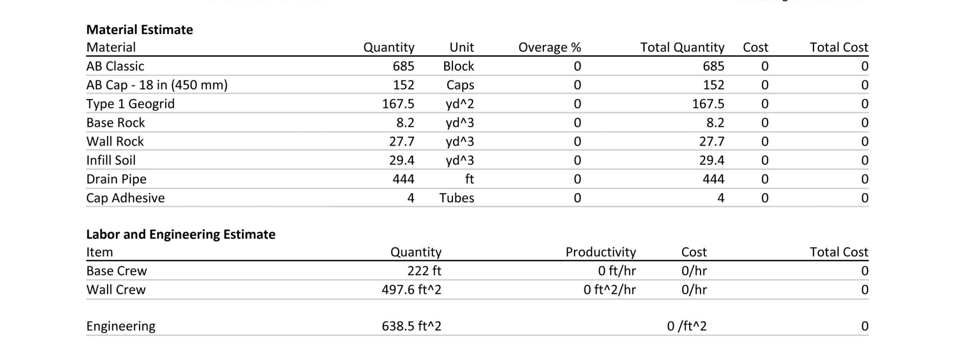
Task: Click the Material Estimate section heading
Action: click(140, 30)
